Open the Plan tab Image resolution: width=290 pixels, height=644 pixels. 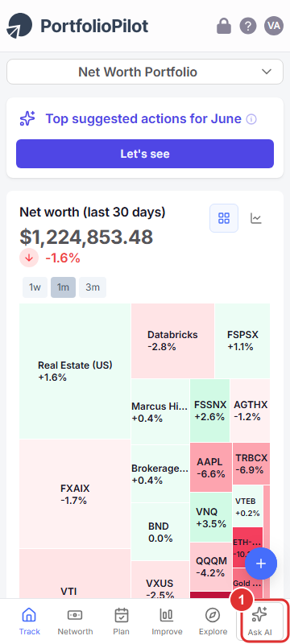(121, 621)
